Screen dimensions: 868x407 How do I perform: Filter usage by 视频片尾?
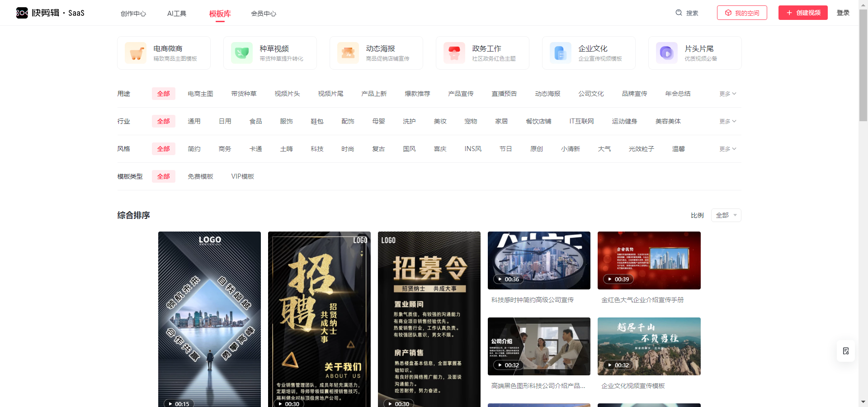331,94
